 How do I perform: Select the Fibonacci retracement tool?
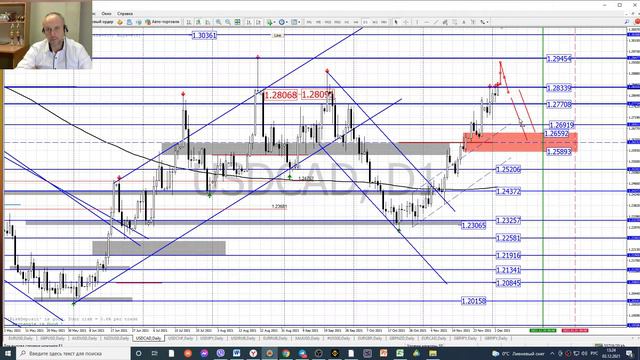click(455, 22)
